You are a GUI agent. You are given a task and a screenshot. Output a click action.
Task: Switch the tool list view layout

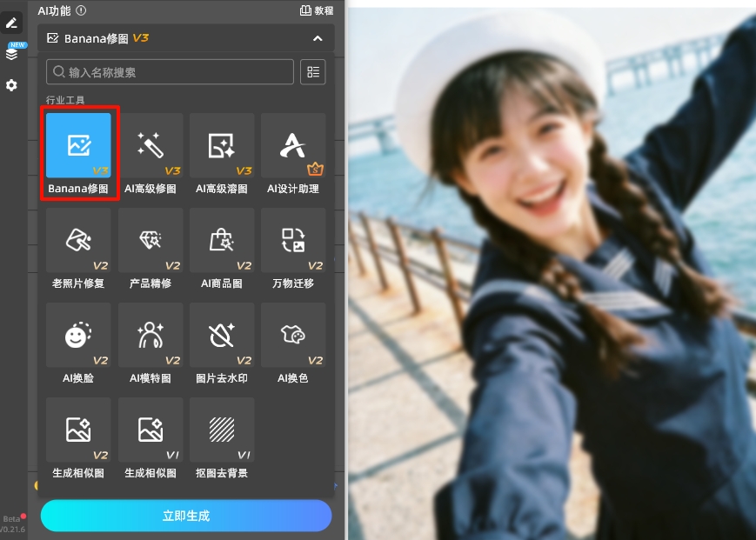point(312,71)
